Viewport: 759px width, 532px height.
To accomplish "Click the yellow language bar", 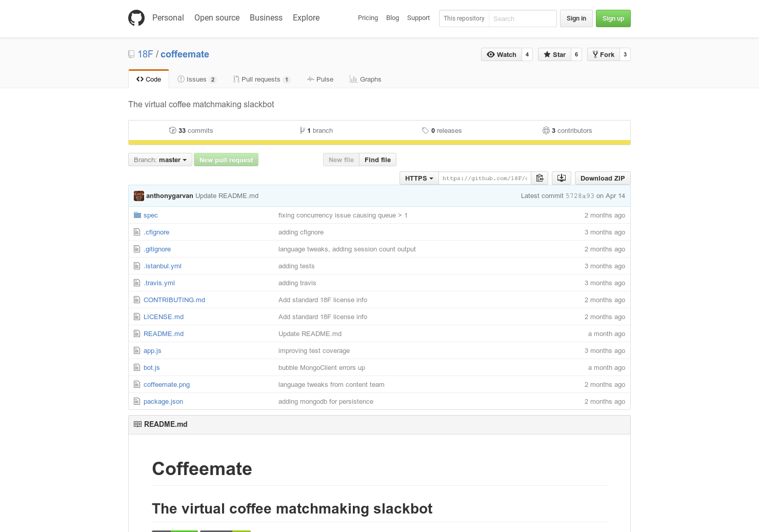I will pyautogui.click(x=379, y=143).
